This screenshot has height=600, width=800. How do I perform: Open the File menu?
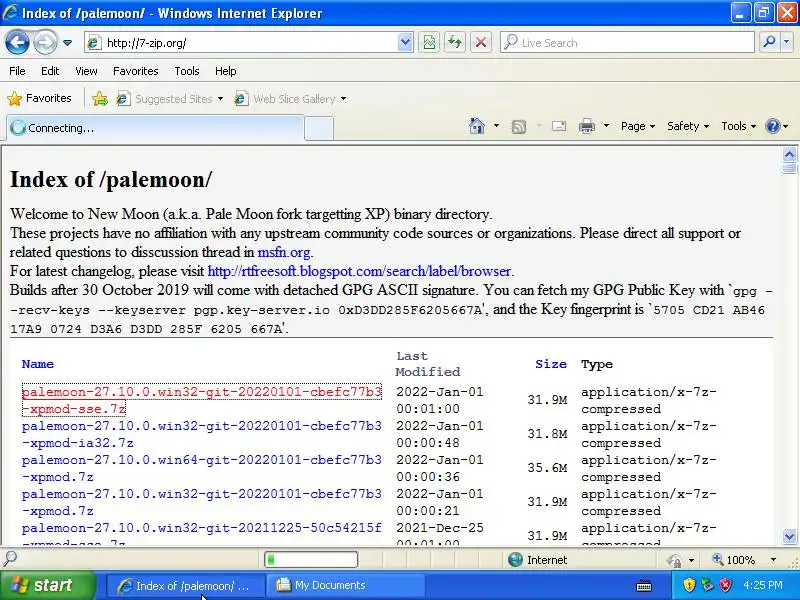17,71
